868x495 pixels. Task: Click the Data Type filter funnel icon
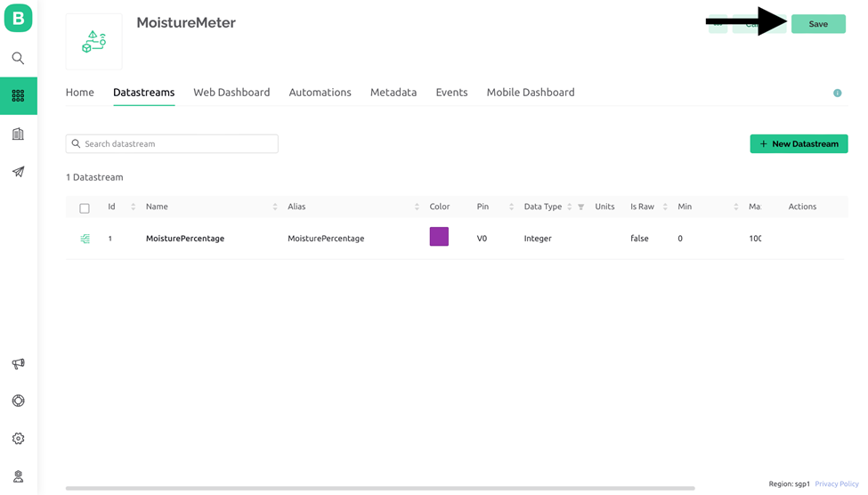coord(580,207)
